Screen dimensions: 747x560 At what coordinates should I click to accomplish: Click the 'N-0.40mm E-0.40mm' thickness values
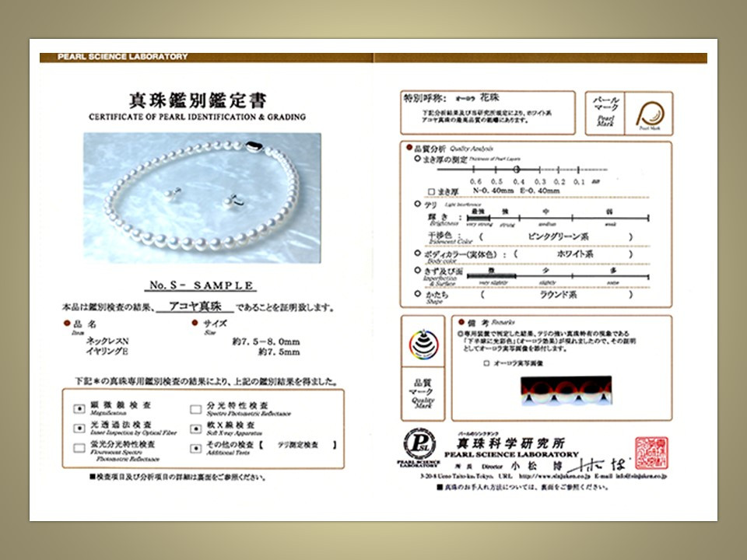coord(516,191)
